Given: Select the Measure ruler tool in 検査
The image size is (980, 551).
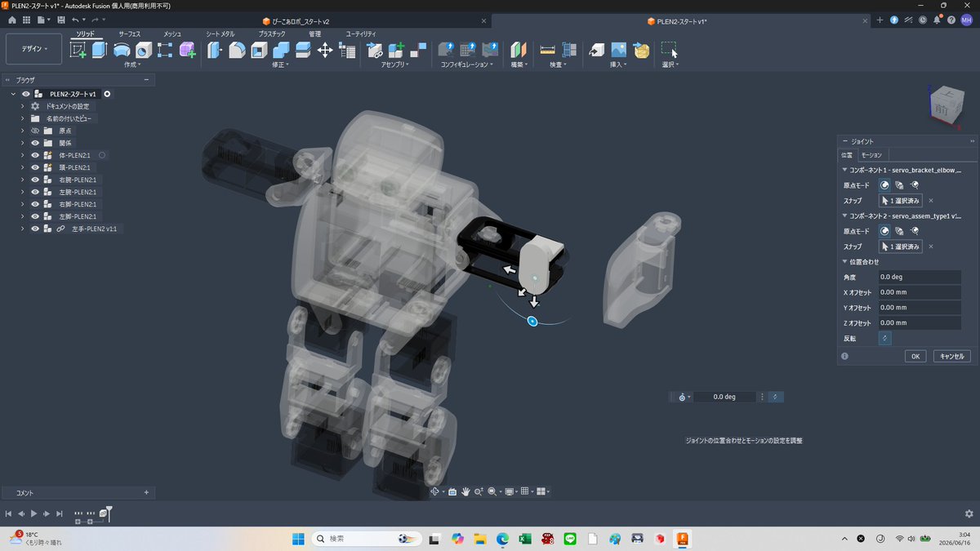Looking at the screenshot, I should pyautogui.click(x=548, y=50).
